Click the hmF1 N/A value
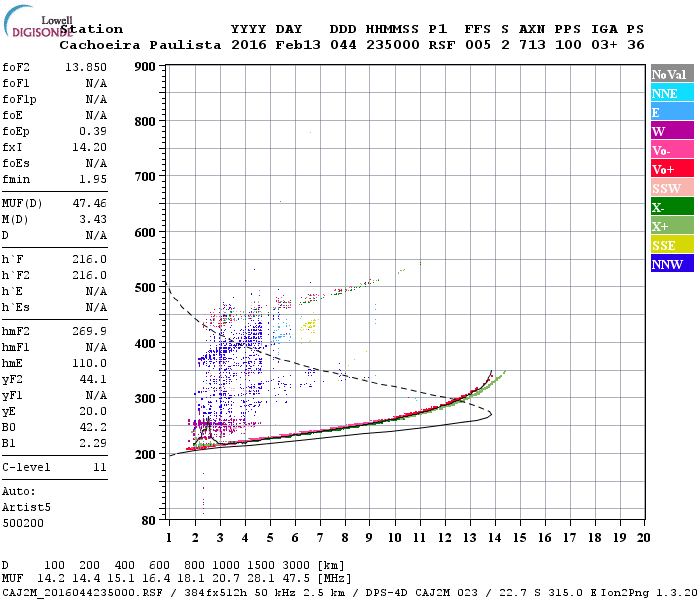 click(x=96, y=347)
